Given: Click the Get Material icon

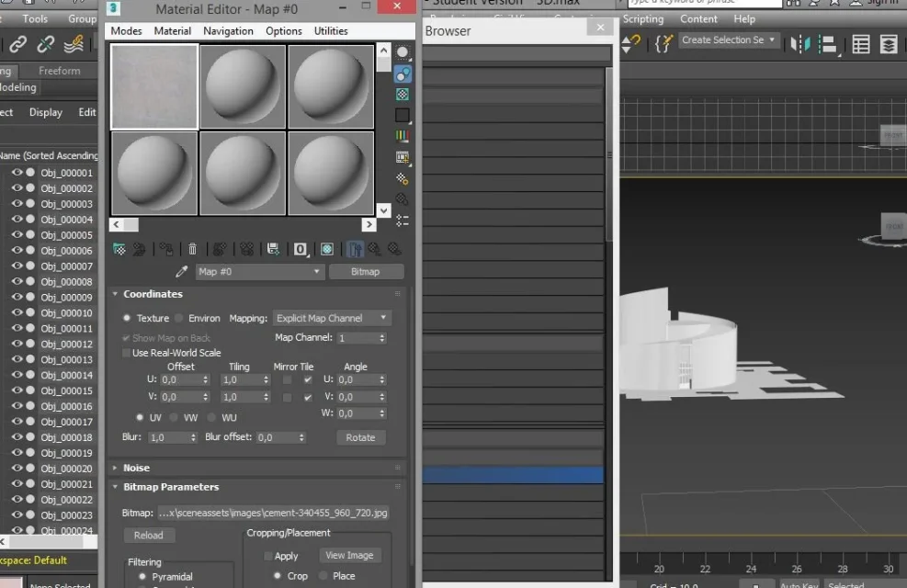Looking at the screenshot, I should click(119, 249).
